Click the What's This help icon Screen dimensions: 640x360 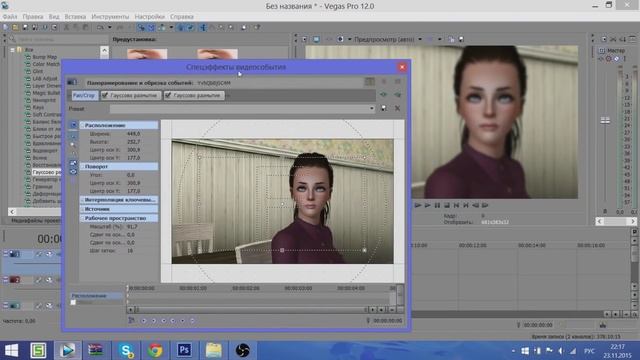click(x=257, y=27)
